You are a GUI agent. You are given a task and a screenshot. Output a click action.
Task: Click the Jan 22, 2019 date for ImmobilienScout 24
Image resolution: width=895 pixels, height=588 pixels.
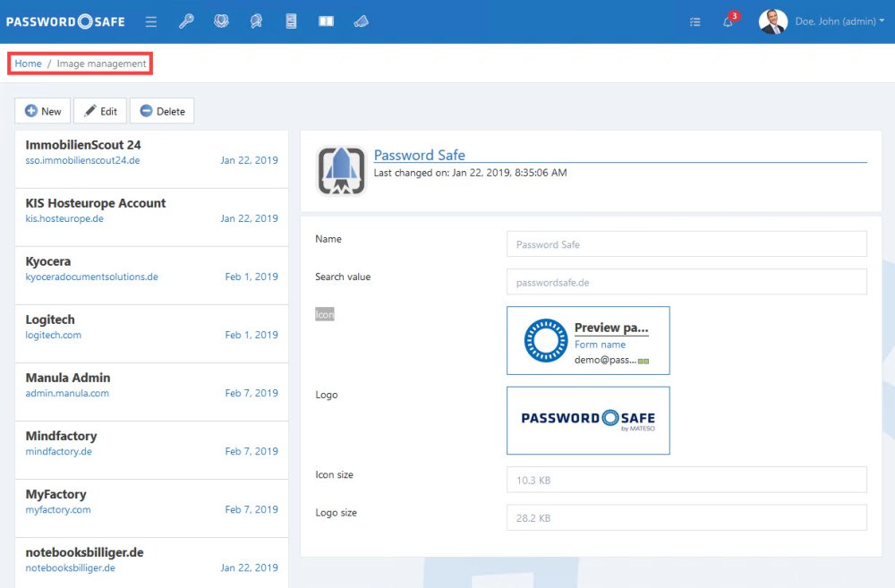pos(250,160)
